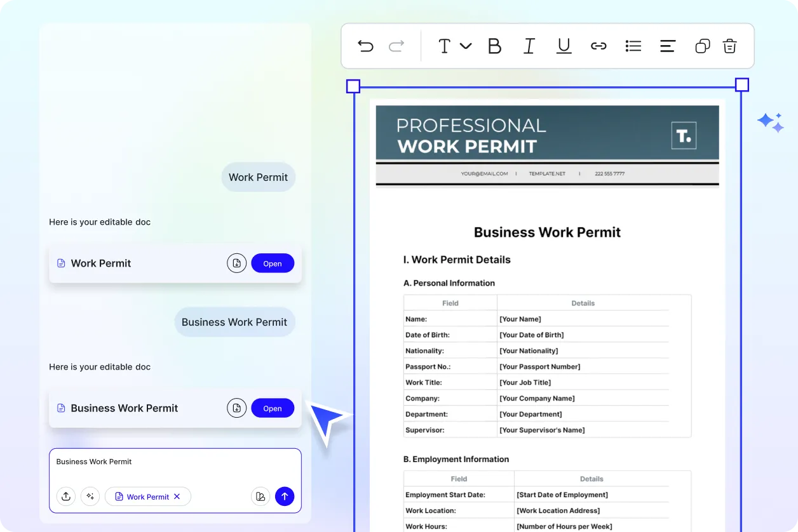Insert a link using chain icon

tap(598, 46)
